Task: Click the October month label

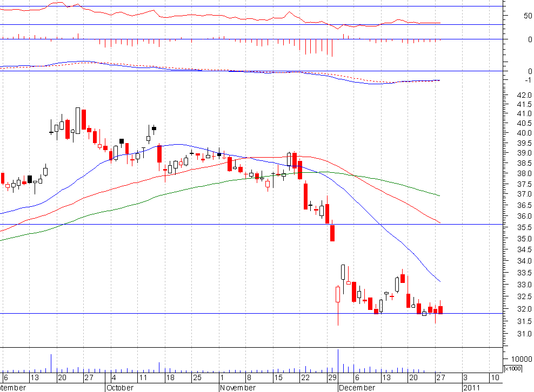Action: (120, 388)
